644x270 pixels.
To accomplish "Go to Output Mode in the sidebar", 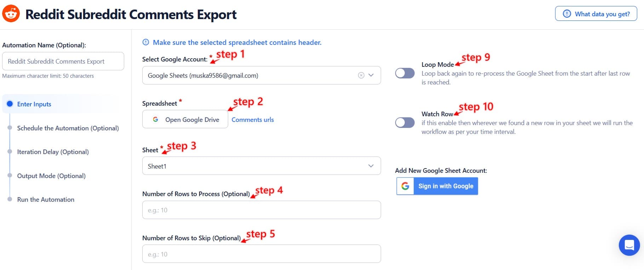I will (51, 176).
